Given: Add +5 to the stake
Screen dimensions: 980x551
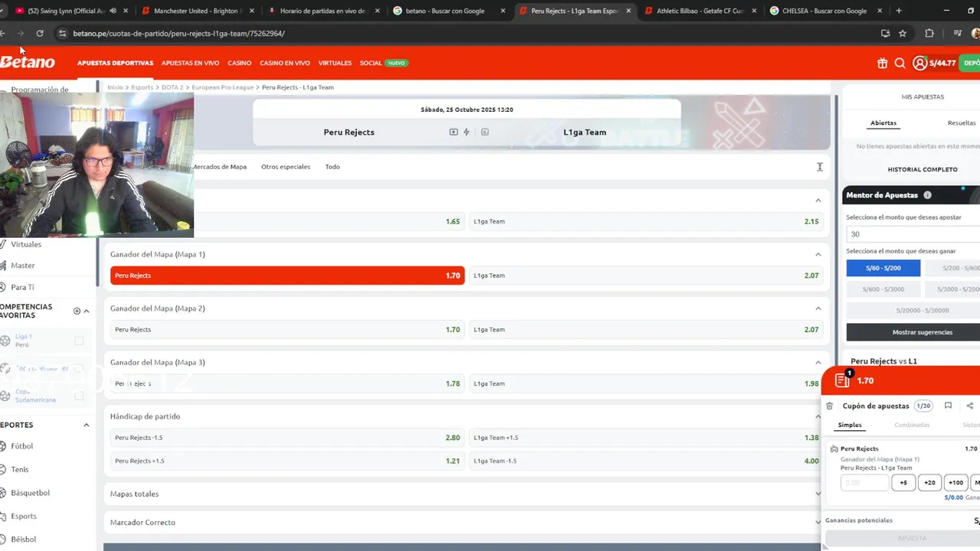Looking at the screenshot, I should [x=903, y=482].
